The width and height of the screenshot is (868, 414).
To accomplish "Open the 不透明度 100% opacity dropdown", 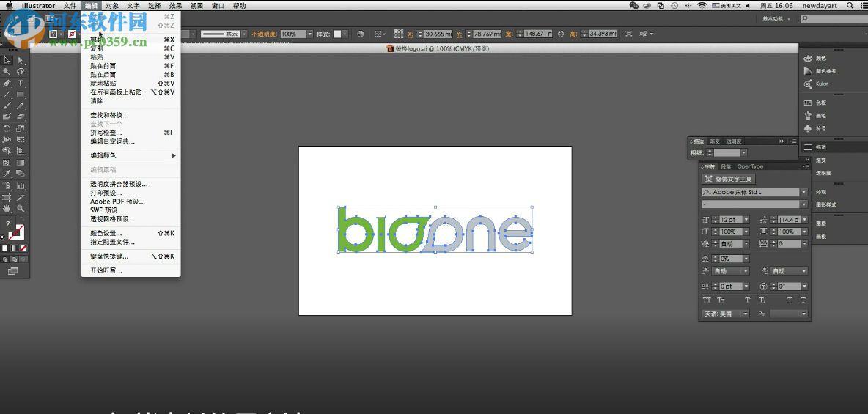I will 310,34.
